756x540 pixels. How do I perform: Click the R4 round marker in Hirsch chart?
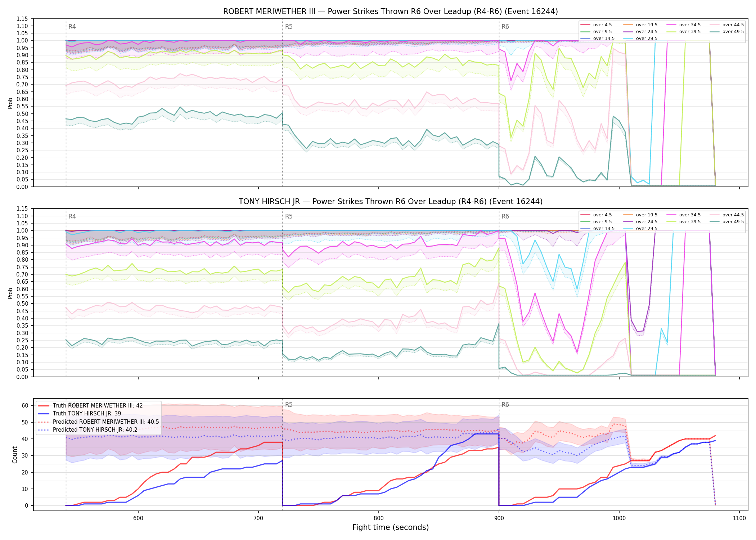(x=72, y=216)
